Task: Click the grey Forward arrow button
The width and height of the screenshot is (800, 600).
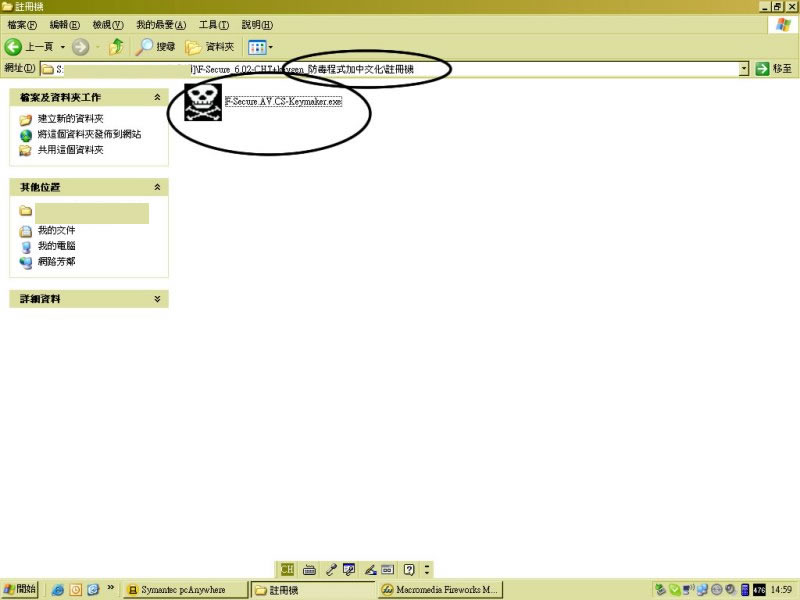Action: (80, 47)
